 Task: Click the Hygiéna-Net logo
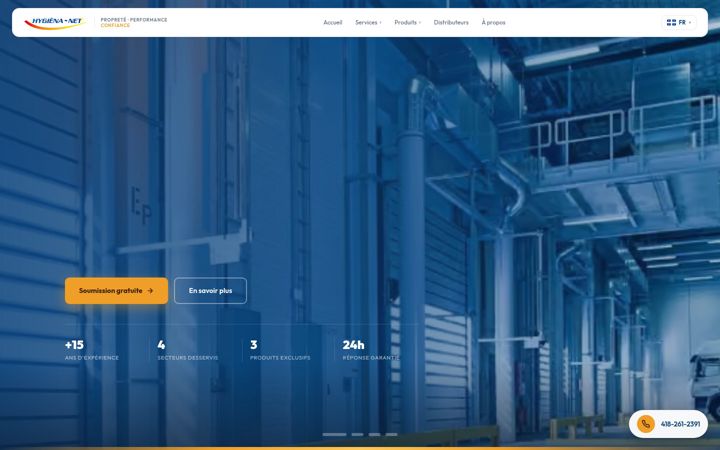55,22
